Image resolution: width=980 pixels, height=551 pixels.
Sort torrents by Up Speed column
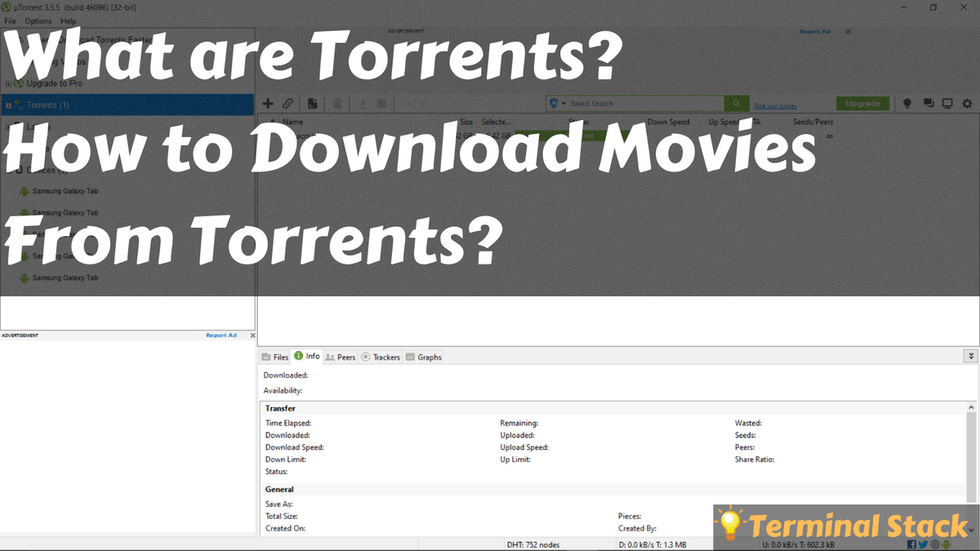click(724, 122)
